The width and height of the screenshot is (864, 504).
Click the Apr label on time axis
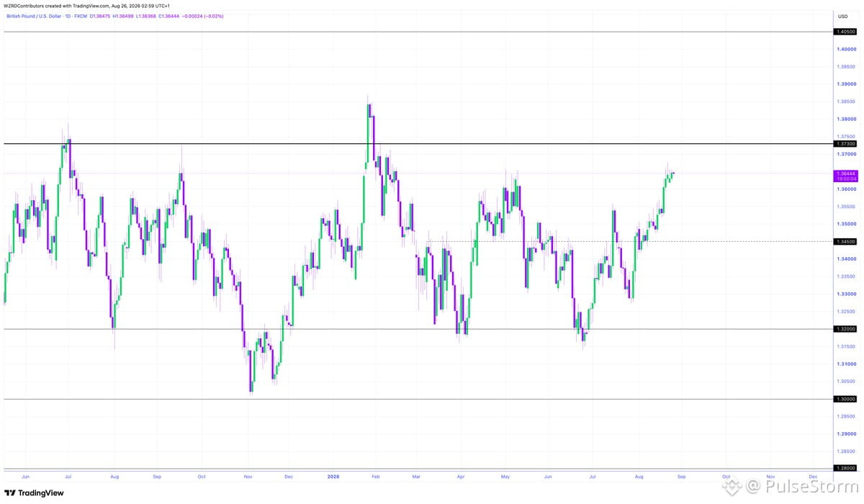pyautogui.click(x=460, y=477)
